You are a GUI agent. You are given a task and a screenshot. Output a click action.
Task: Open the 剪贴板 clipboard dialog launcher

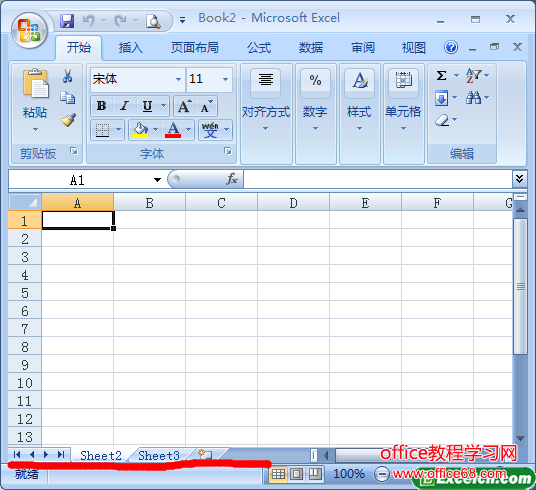[74, 151]
